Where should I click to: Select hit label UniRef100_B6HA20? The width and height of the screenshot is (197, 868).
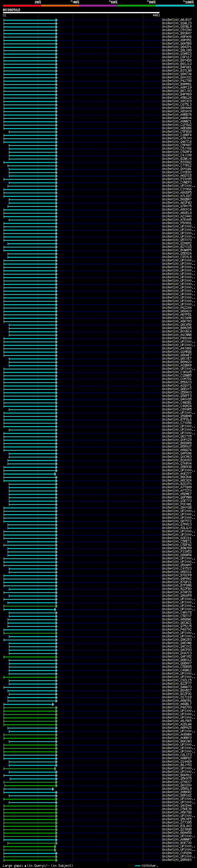(x=177, y=362)
